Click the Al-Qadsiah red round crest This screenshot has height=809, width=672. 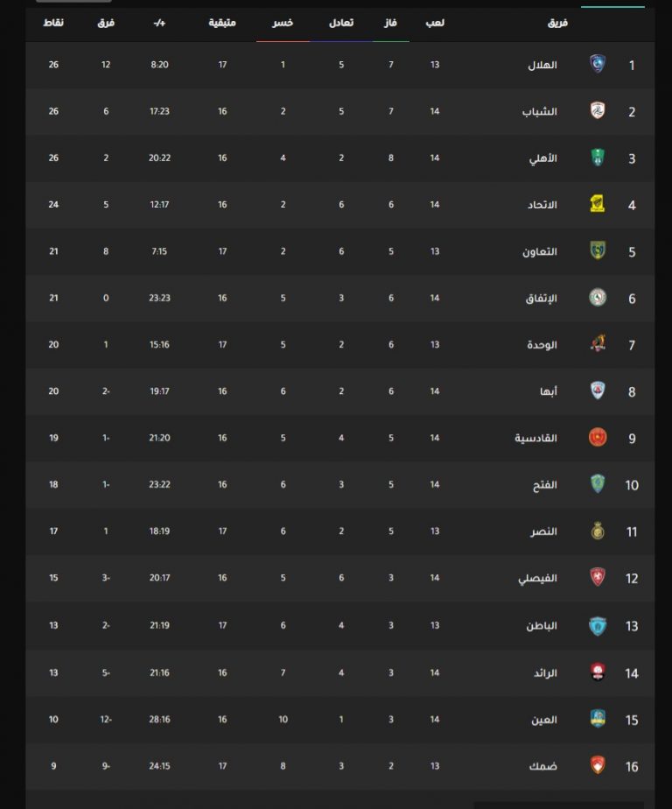pyautogui.click(x=598, y=438)
